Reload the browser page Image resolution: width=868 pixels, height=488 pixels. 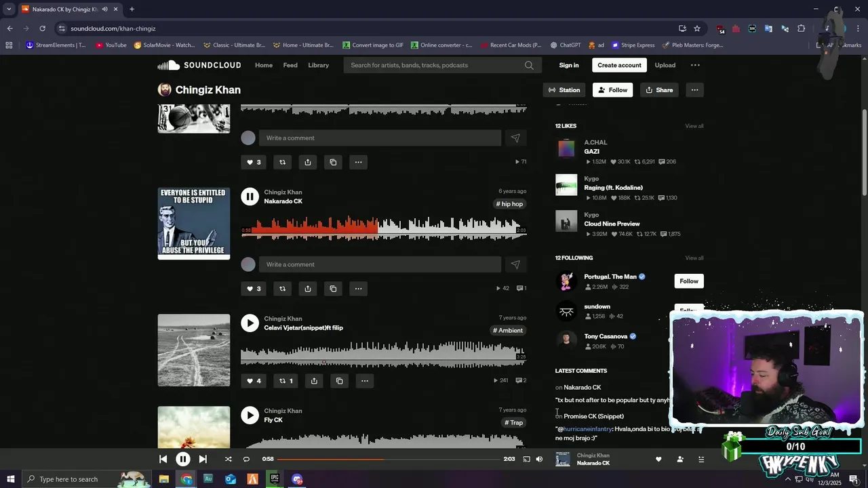tap(42, 28)
